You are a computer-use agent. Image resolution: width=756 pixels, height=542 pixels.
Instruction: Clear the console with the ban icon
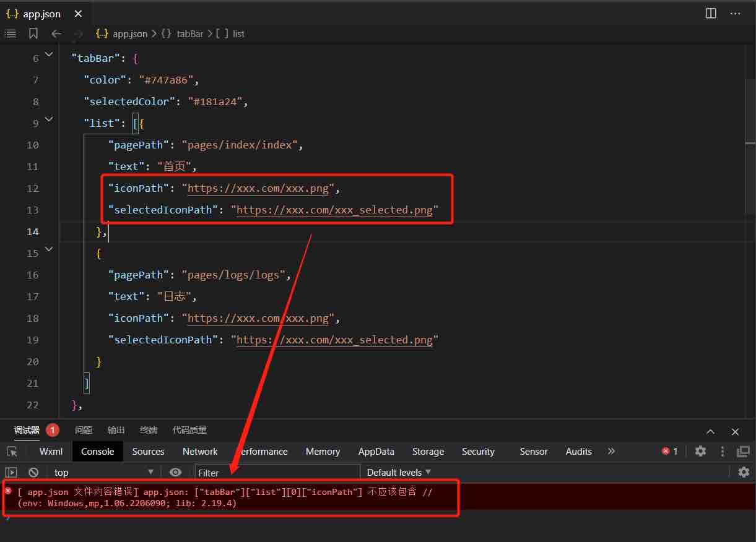pos(33,472)
